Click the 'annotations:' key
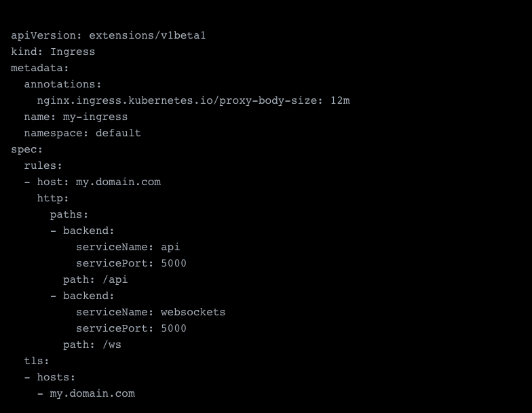This screenshot has height=413, width=532. click(62, 84)
